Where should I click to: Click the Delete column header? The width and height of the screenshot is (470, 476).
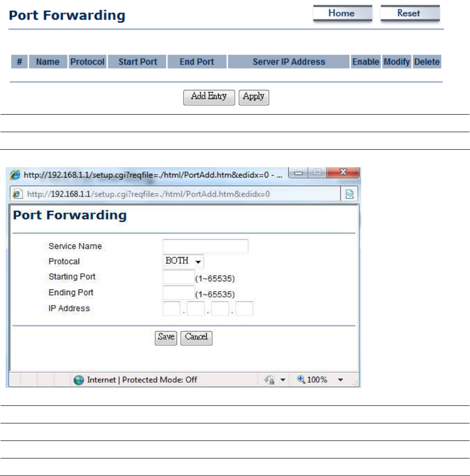pyautogui.click(x=427, y=62)
